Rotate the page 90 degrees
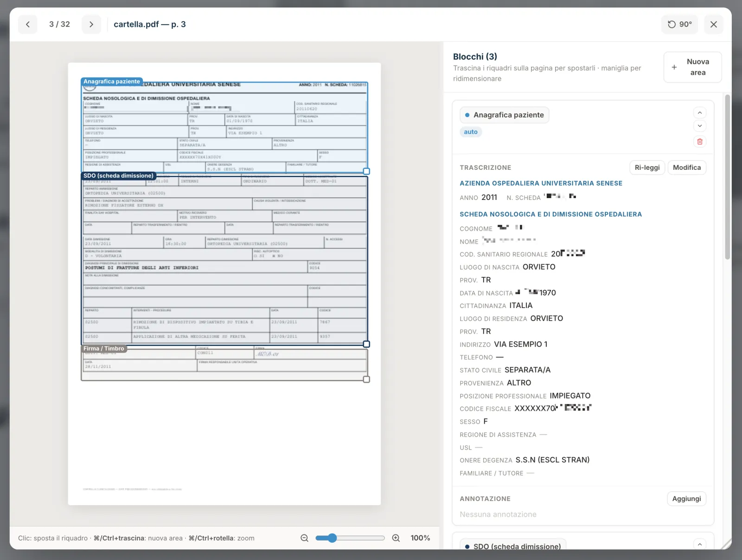Image resolution: width=742 pixels, height=560 pixels. 679,24
